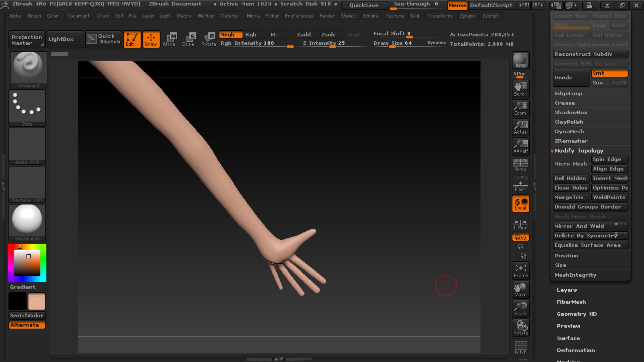Image resolution: width=644 pixels, height=362 pixels.
Task: Toggle the Floor grid
Action: (x=520, y=184)
